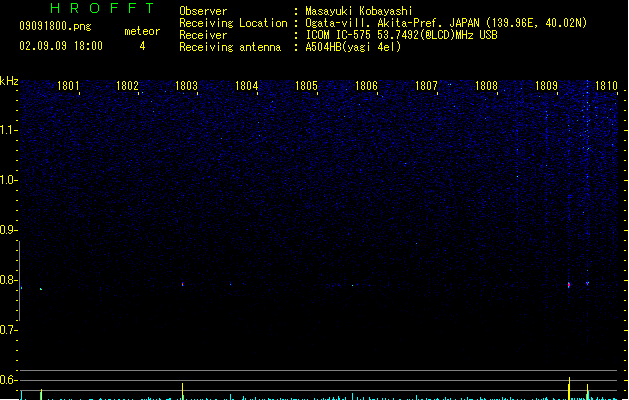Click the meteor label
Screen dimensions: 629x400
click(142, 31)
